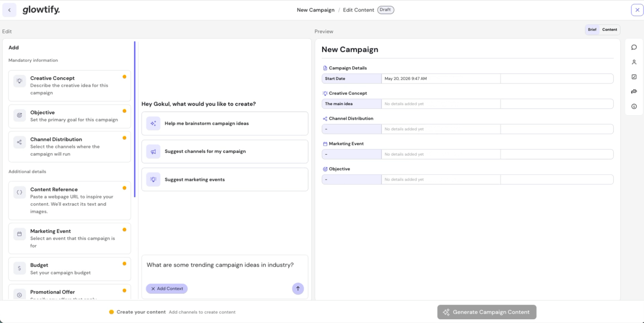
Task: Select Suggest channels for my campaign
Action: click(225, 152)
